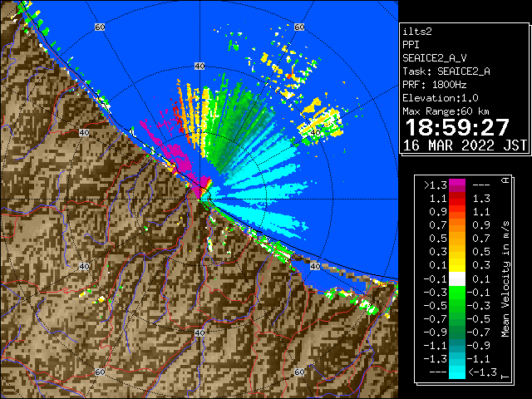This screenshot has width=532, height=399.
Task: Click the Max Range:60 km text
Action: coord(446,111)
